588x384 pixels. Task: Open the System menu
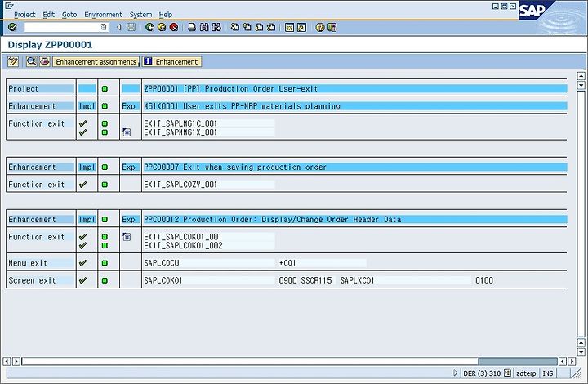point(140,14)
